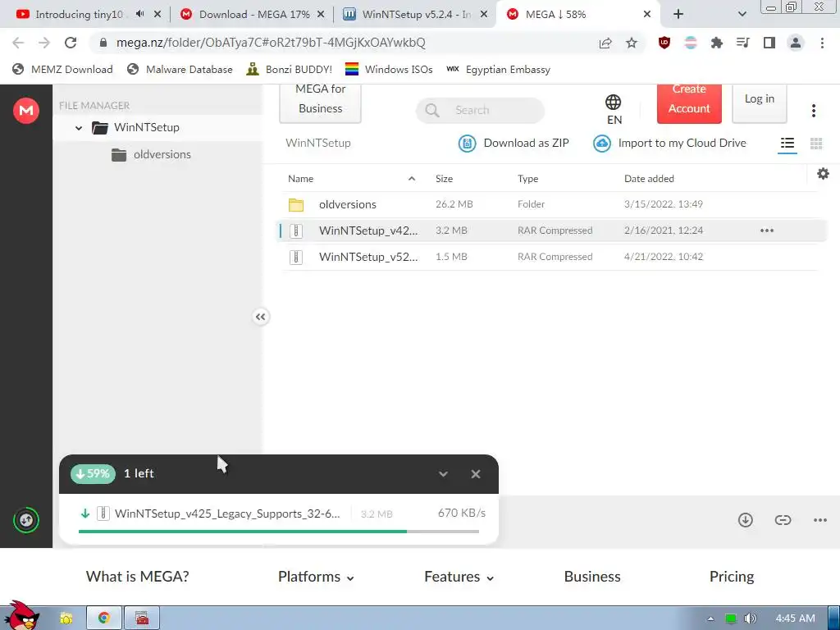This screenshot has width=840, height=630.
Task: Switch to Download - MEGA 17% tab
Action: [254, 15]
